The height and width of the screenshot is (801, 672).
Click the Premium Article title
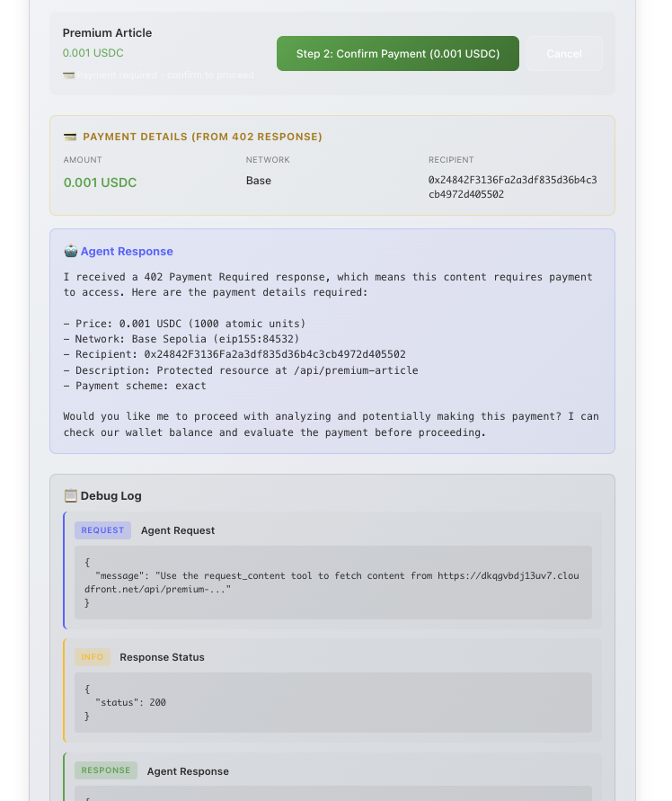point(107,32)
